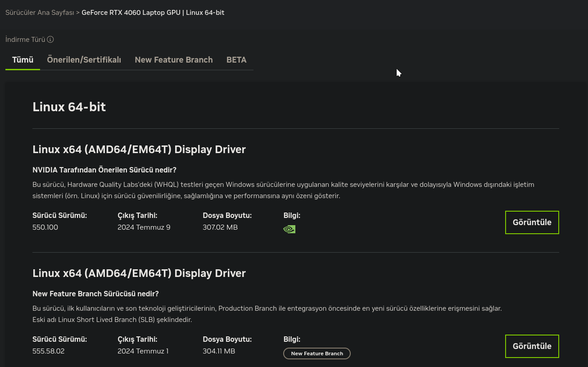
Task: Go to Sürücüler Ana Sayfası breadcrumb link
Action: 40,13
